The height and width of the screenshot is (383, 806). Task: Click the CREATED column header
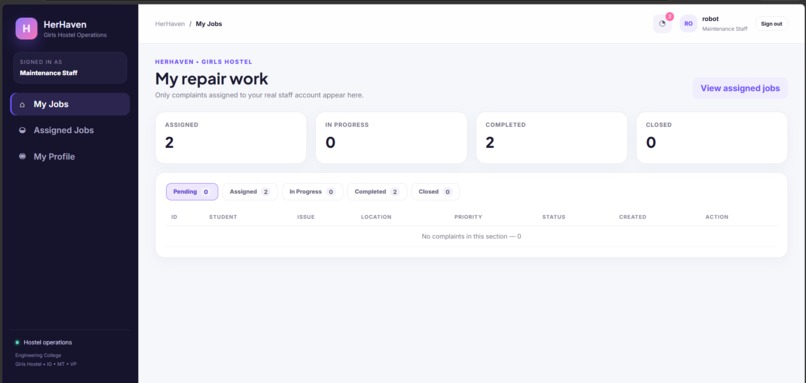[x=633, y=217]
